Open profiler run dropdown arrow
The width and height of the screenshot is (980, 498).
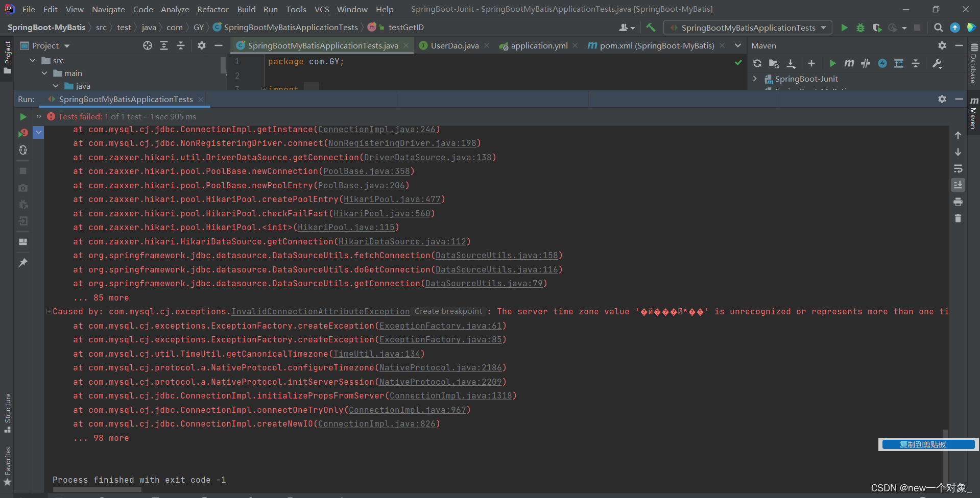pos(904,28)
